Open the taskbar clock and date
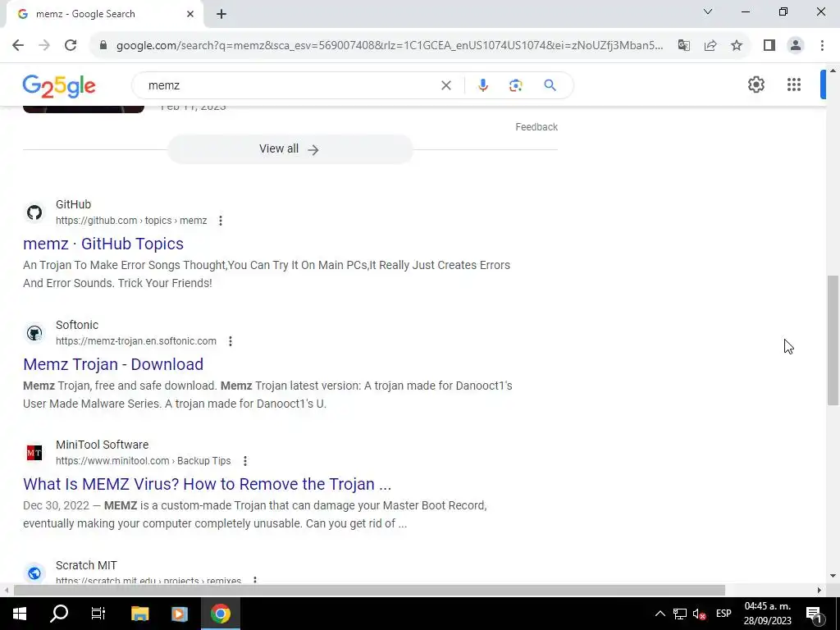The image size is (840, 630). point(767,614)
